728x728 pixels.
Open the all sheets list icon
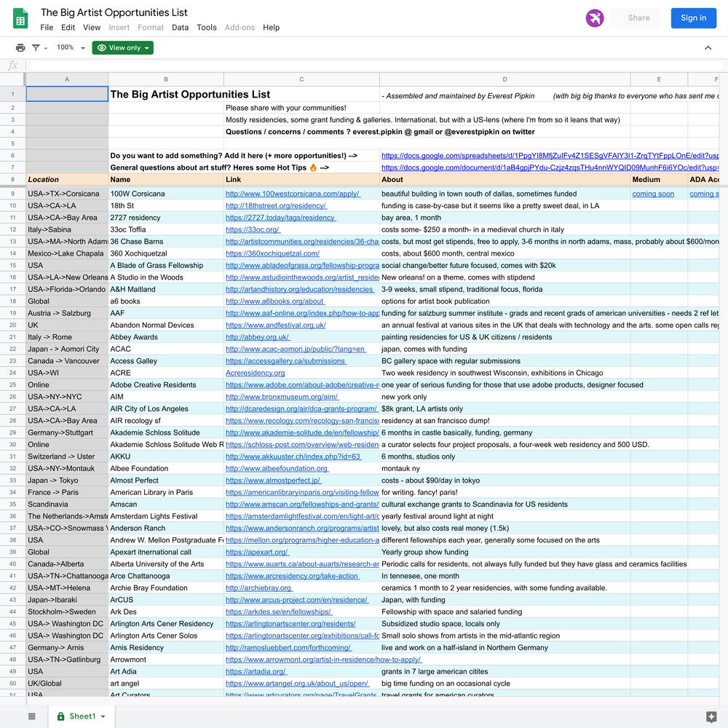(x=32, y=716)
